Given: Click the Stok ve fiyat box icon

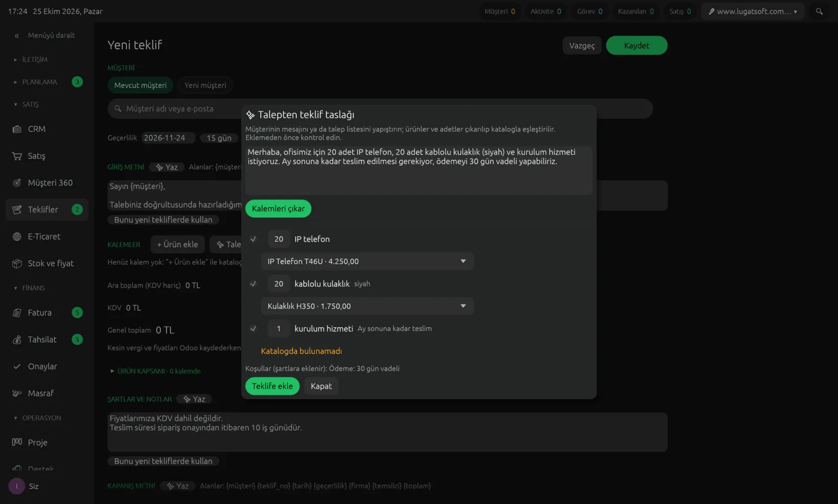Looking at the screenshot, I should point(17,263).
